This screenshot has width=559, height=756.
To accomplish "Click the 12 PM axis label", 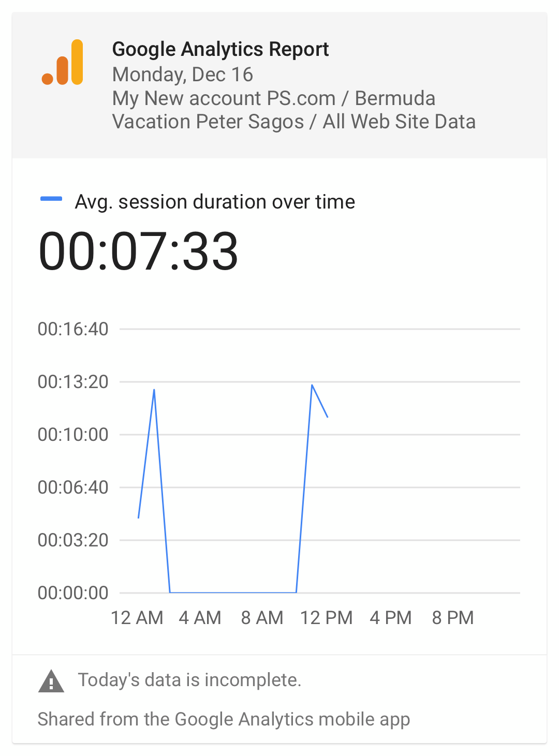I will click(x=327, y=618).
